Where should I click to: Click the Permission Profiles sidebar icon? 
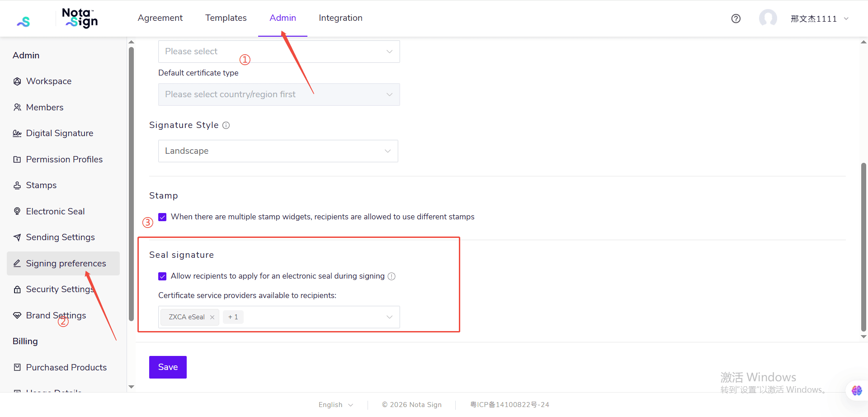click(17, 159)
